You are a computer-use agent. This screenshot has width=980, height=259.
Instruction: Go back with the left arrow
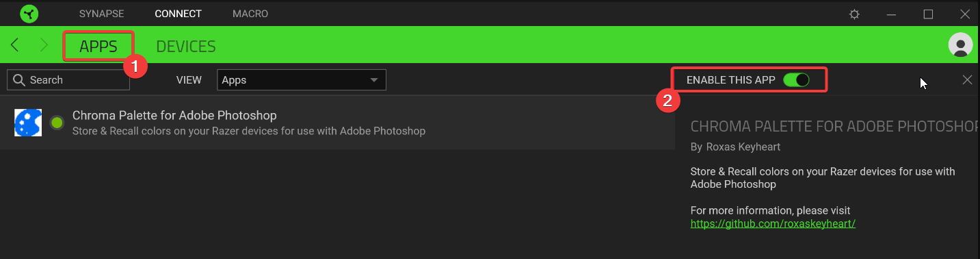tap(15, 45)
